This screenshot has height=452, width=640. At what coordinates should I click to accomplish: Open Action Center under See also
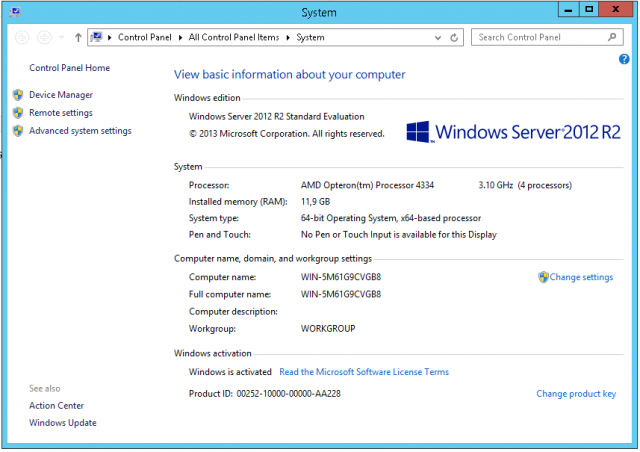tap(56, 406)
